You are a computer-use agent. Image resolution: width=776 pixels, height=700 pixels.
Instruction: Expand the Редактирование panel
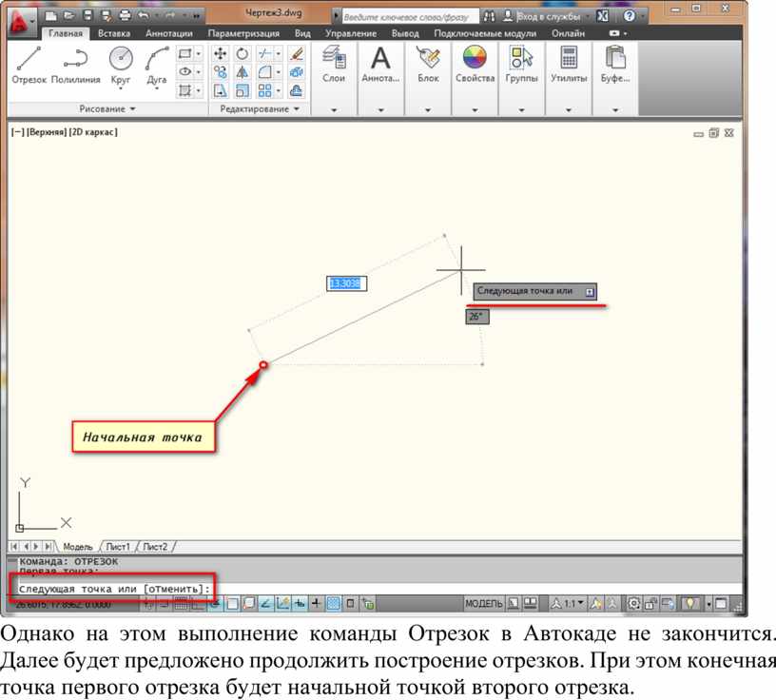pyautogui.click(x=260, y=109)
